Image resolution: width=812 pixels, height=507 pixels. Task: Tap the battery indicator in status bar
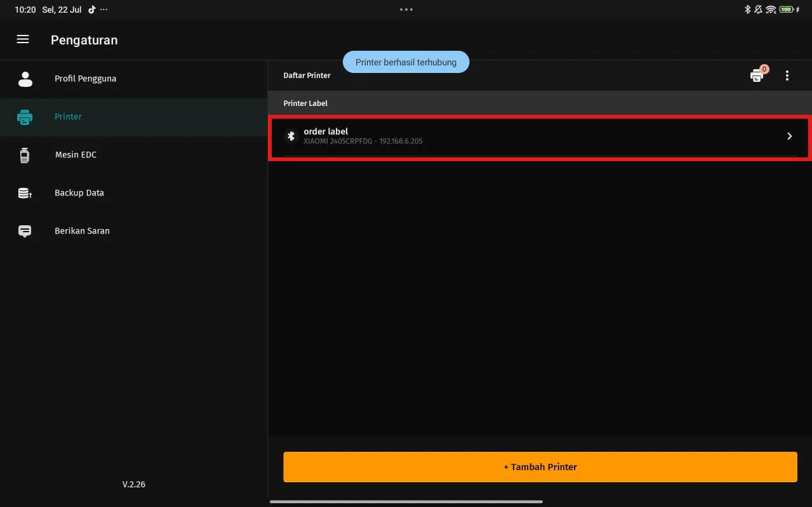click(786, 10)
